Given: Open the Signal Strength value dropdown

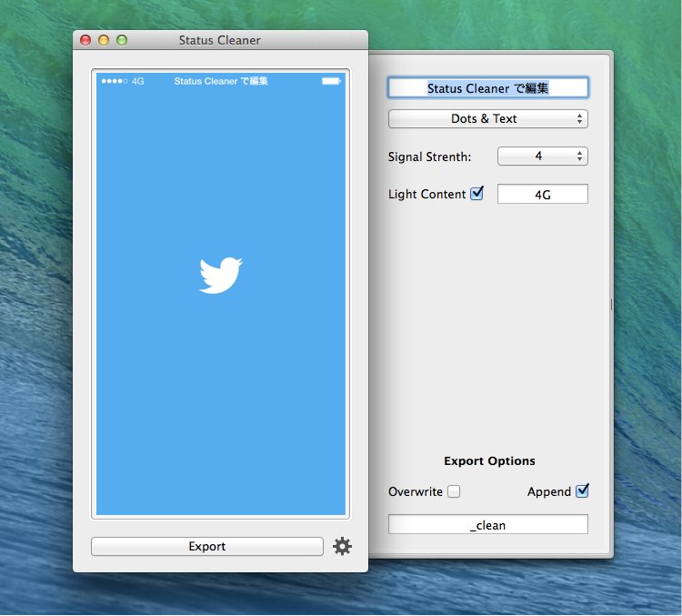Looking at the screenshot, I should (542, 157).
